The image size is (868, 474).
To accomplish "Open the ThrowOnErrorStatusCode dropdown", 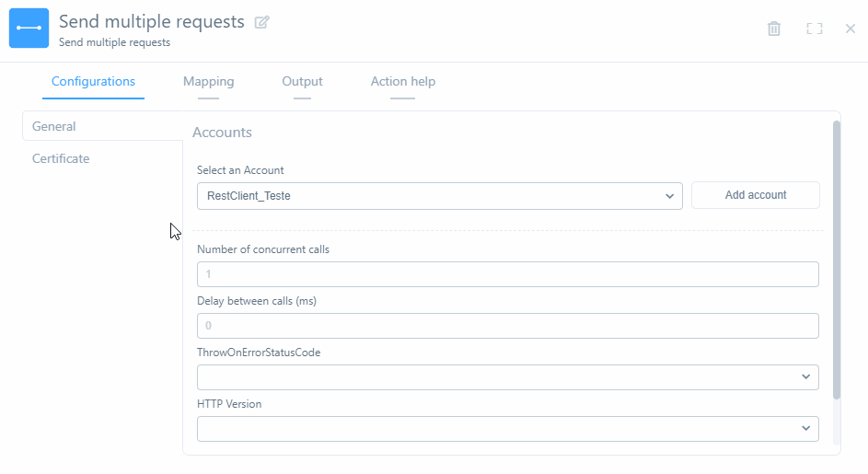I will coord(507,377).
